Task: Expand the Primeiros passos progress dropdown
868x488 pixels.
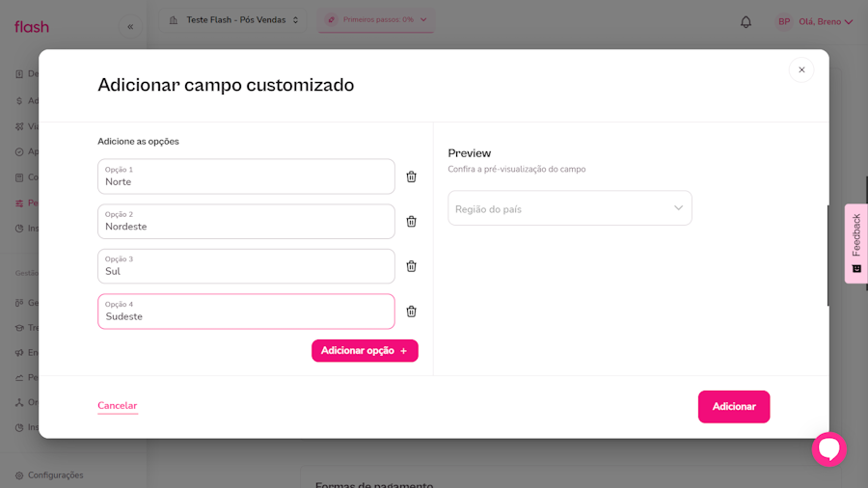Action: pos(376,20)
